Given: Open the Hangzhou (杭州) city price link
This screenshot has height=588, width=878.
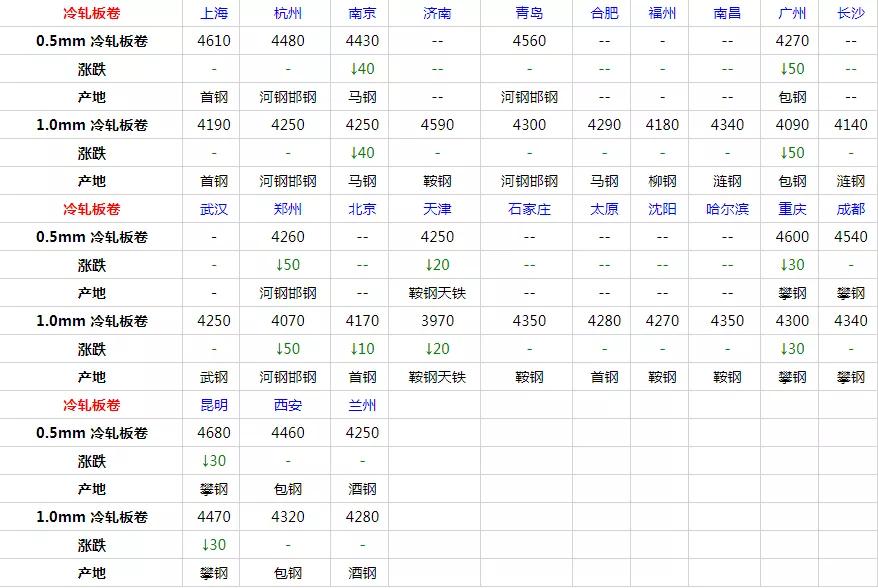Looking at the screenshot, I should coord(288,13).
